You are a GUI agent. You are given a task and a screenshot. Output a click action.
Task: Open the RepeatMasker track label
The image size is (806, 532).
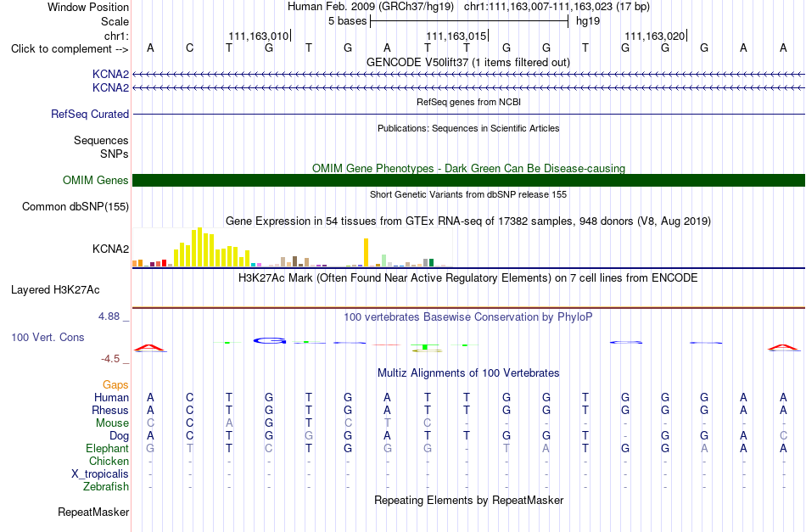(x=93, y=512)
